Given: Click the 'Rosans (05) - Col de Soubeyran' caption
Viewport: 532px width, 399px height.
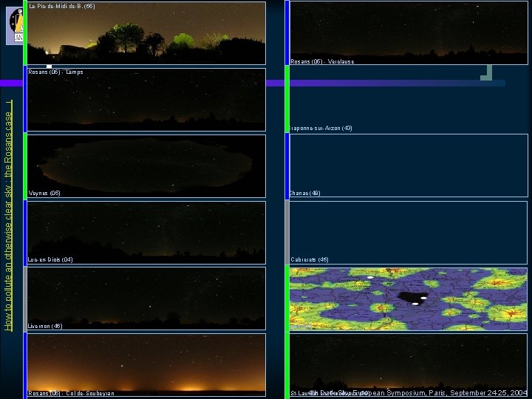Looking at the screenshot, I should pyautogui.click(x=71, y=393).
